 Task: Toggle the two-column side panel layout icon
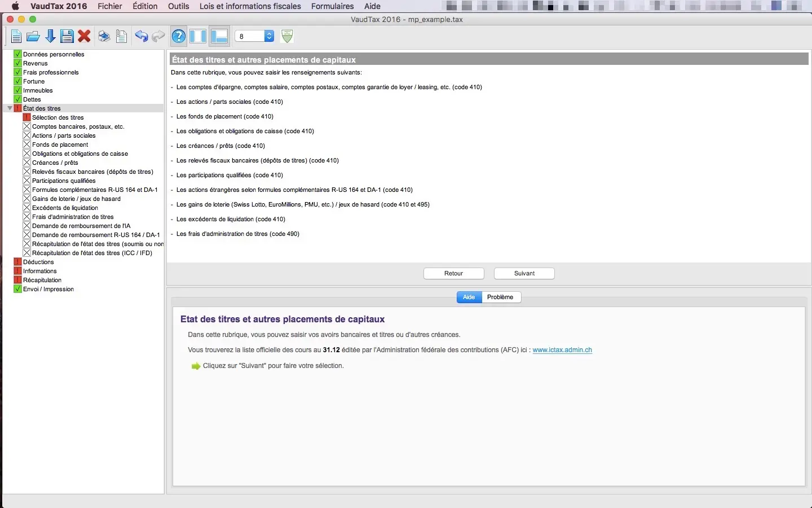198,37
